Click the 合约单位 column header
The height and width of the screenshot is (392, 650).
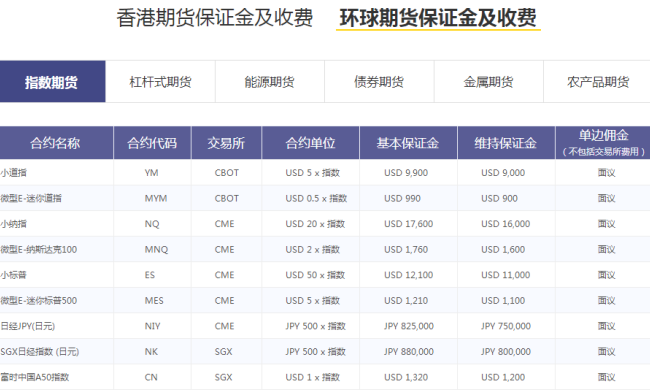tap(310, 143)
